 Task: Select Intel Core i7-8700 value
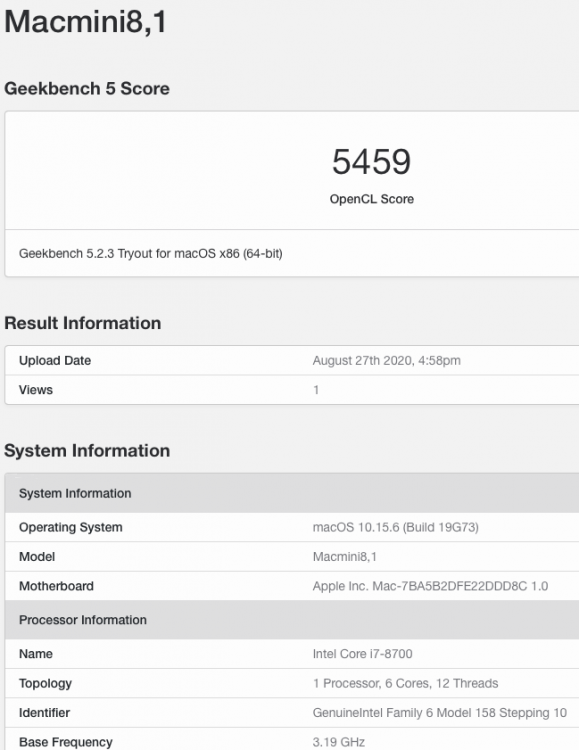362,654
